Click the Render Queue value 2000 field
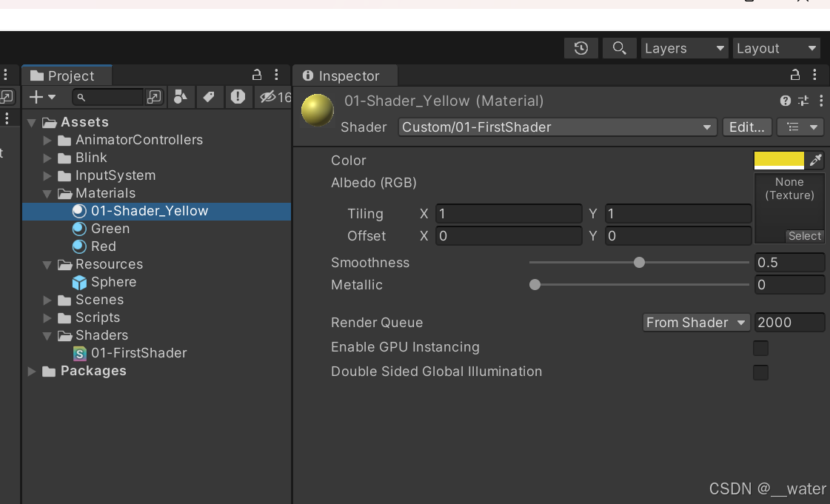This screenshot has width=830, height=504. point(789,323)
